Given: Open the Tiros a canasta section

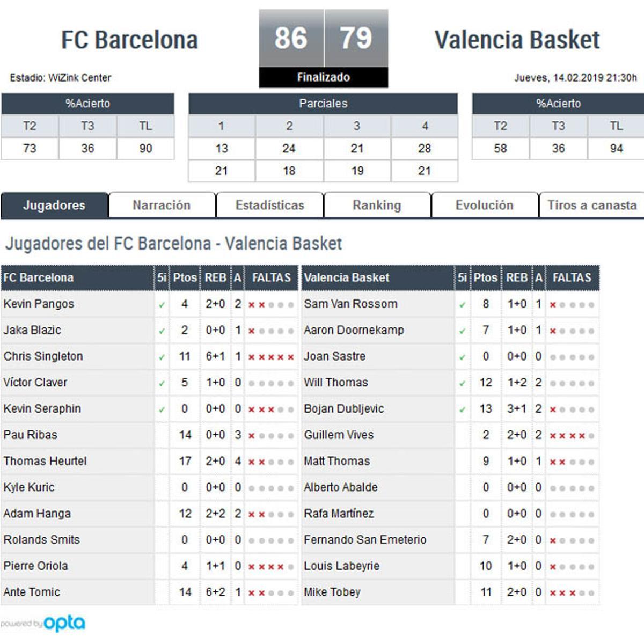Looking at the screenshot, I should (591, 205).
